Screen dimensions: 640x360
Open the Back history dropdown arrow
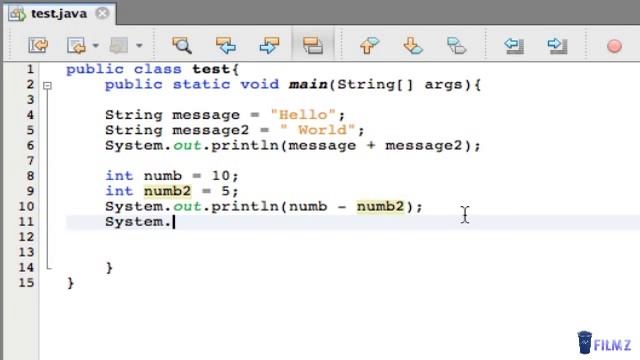click(x=96, y=45)
